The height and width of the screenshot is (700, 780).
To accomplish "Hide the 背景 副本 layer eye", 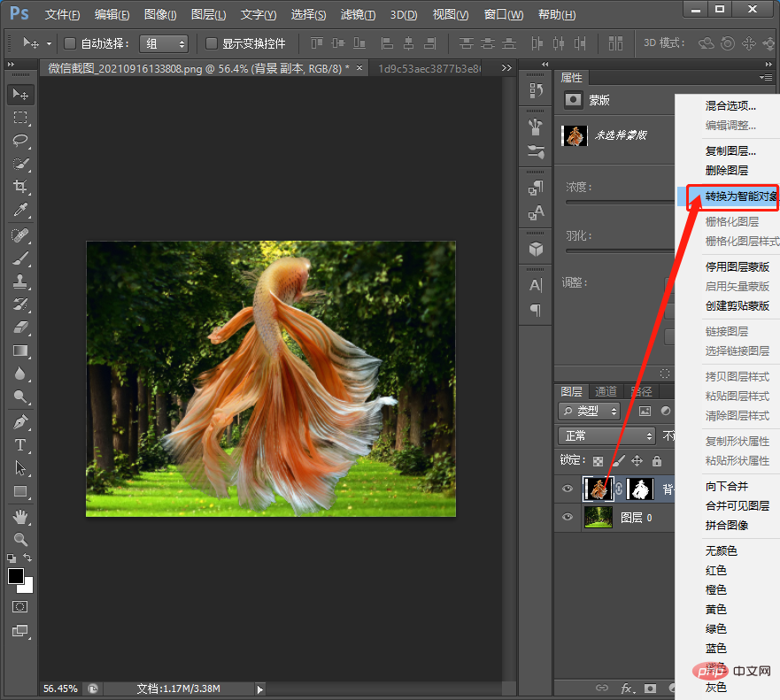I will 568,488.
